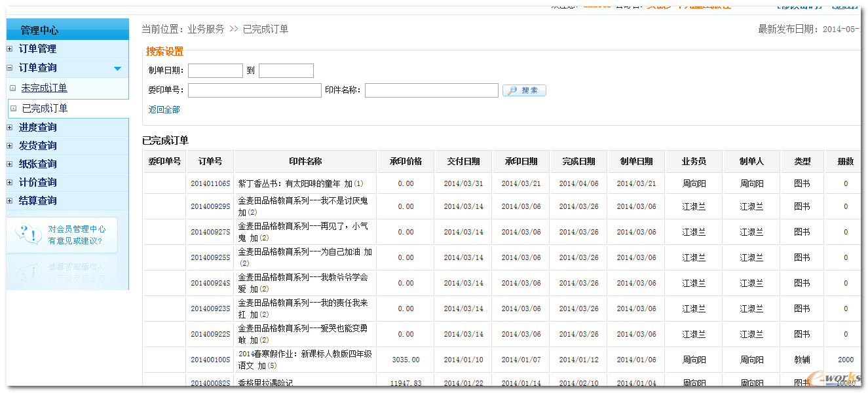The width and height of the screenshot is (868, 393).
Task: Select order number 201400100S
Action: pyautogui.click(x=210, y=360)
